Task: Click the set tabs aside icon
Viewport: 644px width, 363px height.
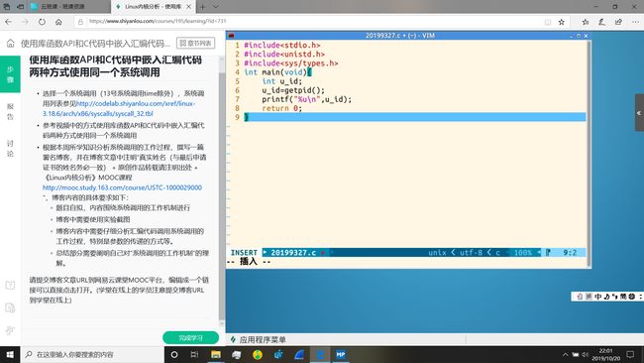Action: [x=20, y=7]
